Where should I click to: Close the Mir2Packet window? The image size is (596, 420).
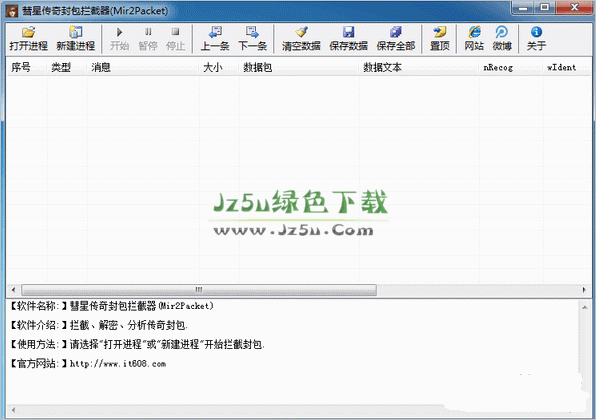tap(574, 8)
